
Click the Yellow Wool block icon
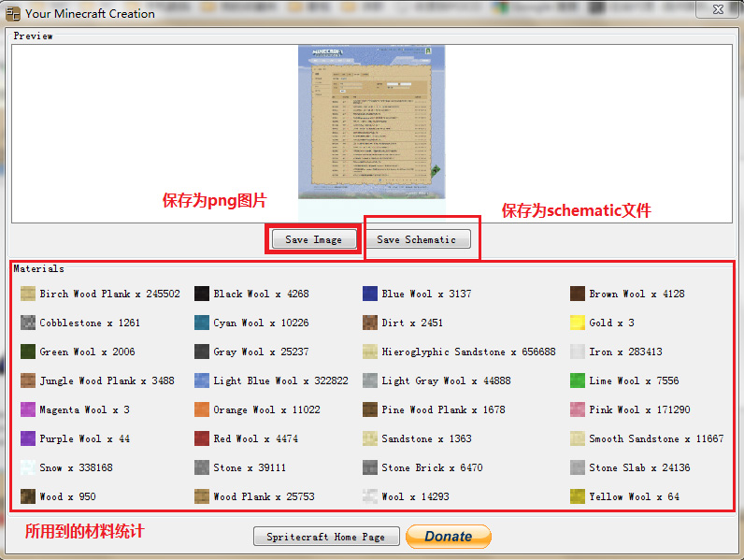pyautogui.click(x=578, y=496)
